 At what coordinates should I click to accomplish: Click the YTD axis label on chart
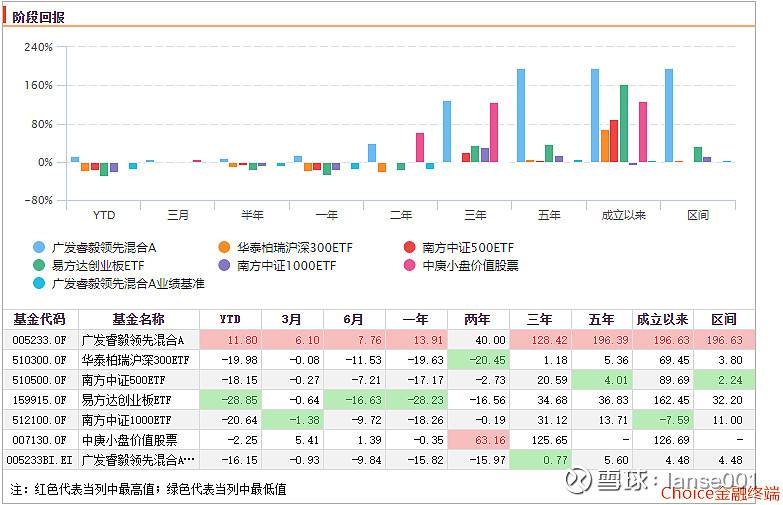click(x=104, y=215)
